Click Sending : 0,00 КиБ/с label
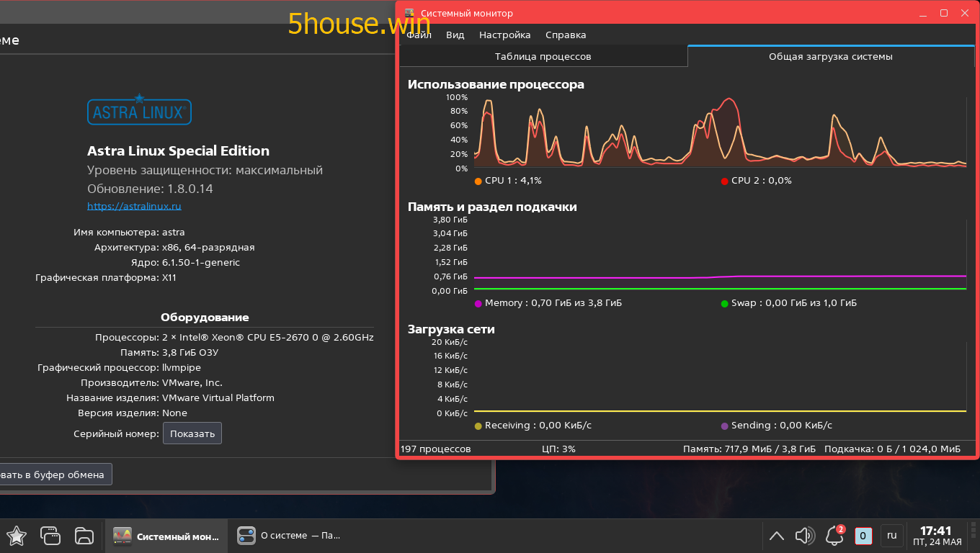980x553 pixels. pyautogui.click(x=781, y=426)
